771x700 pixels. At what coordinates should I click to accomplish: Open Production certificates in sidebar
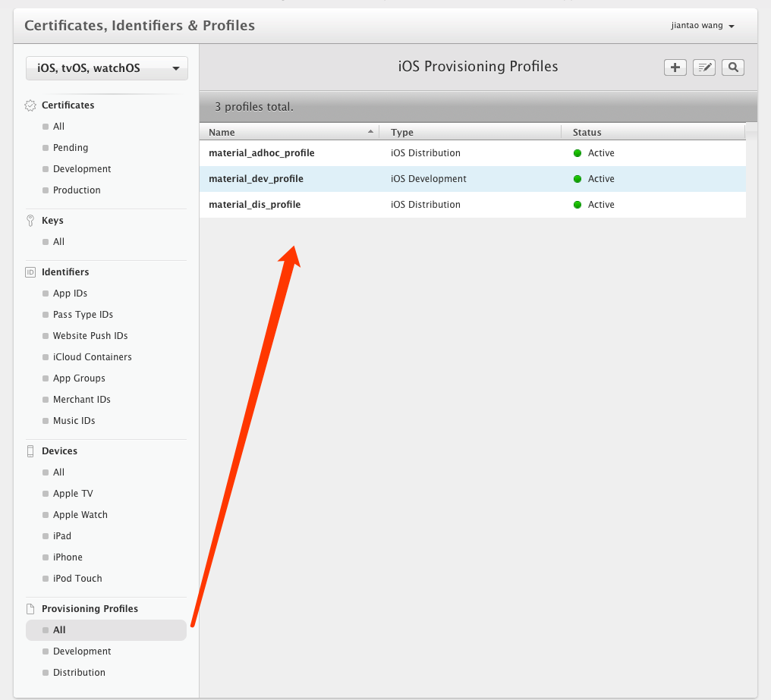77,190
